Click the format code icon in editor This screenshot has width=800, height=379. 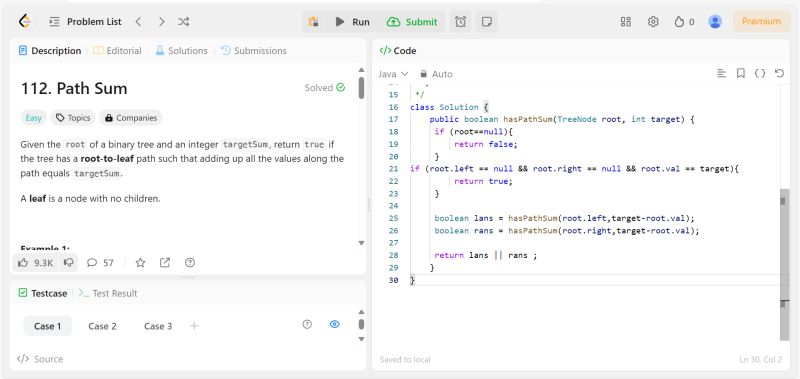tap(721, 73)
